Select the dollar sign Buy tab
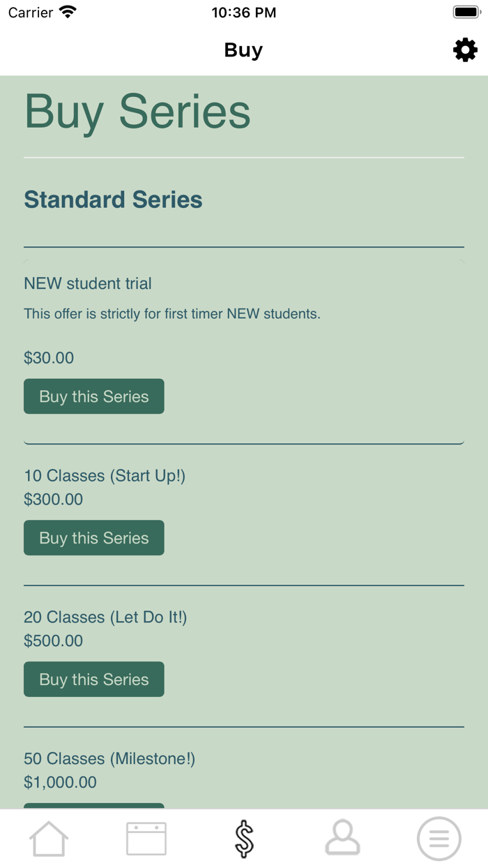This screenshot has height=868, width=488. tap(244, 838)
